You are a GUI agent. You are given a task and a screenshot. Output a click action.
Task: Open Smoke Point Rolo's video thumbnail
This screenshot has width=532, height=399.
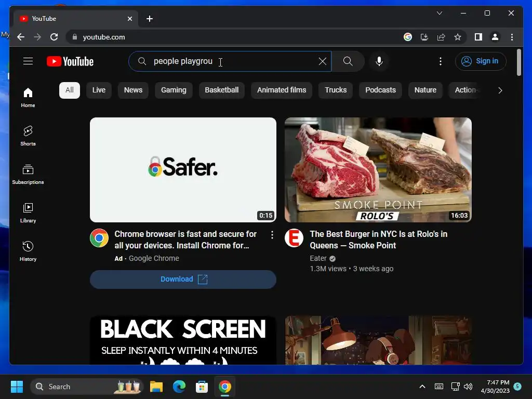pos(378,170)
